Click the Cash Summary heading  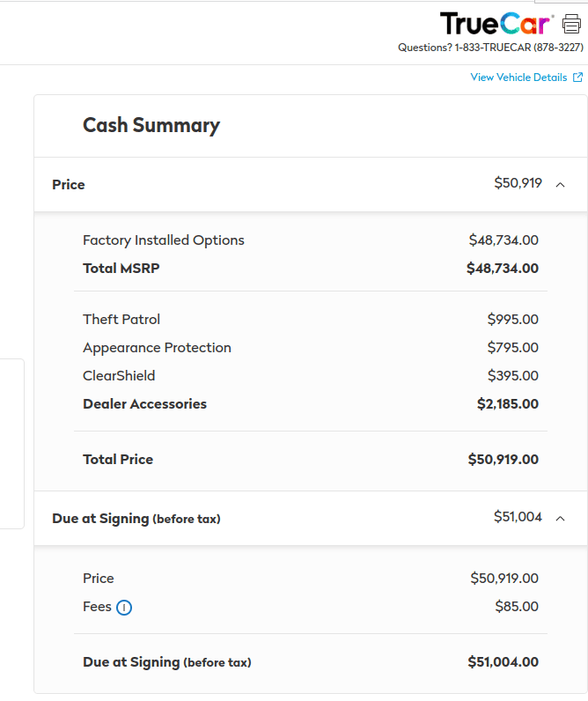coord(151,125)
